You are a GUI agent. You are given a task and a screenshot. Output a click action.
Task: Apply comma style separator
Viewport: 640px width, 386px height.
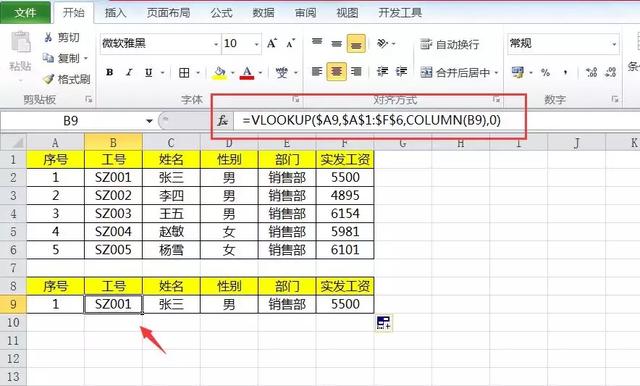[x=565, y=73]
